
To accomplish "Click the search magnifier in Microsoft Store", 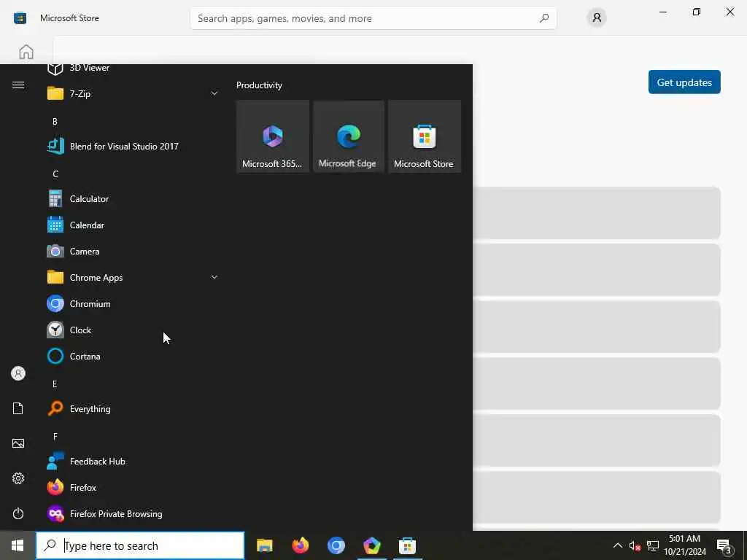I will point(544,18).
